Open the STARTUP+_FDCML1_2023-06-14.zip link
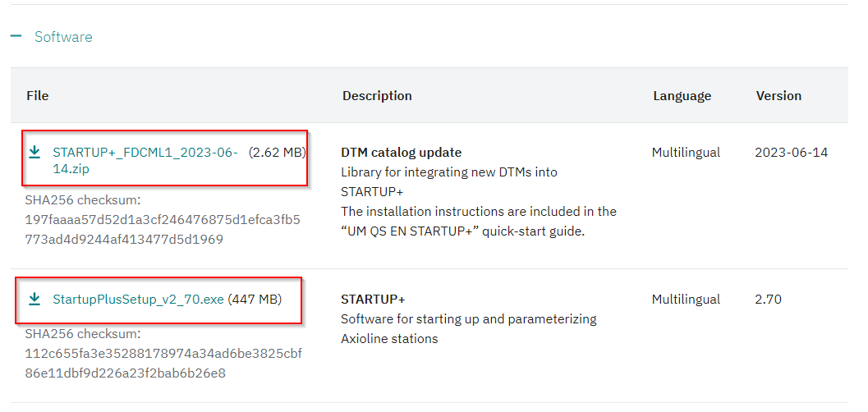Image resolution: width=868 pixels, height=412 pixels. point(145,160)
